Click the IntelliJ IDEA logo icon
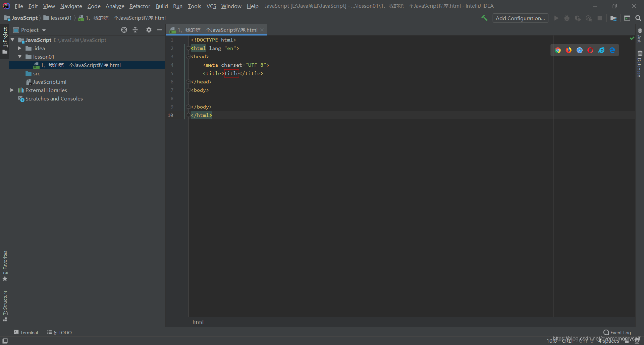Image resolution: width=644 pixels, height=345 pixels. click(x=6, y=6)
